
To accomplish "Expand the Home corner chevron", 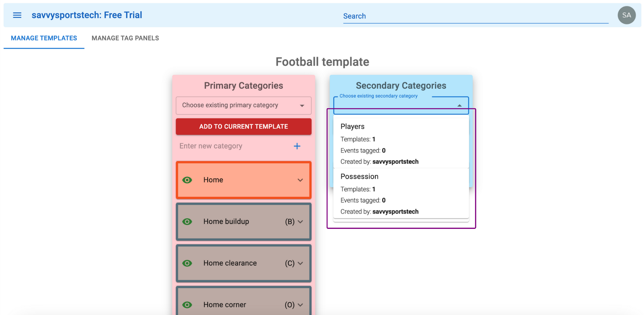I will pyautogui.click(x=300, y=305).
